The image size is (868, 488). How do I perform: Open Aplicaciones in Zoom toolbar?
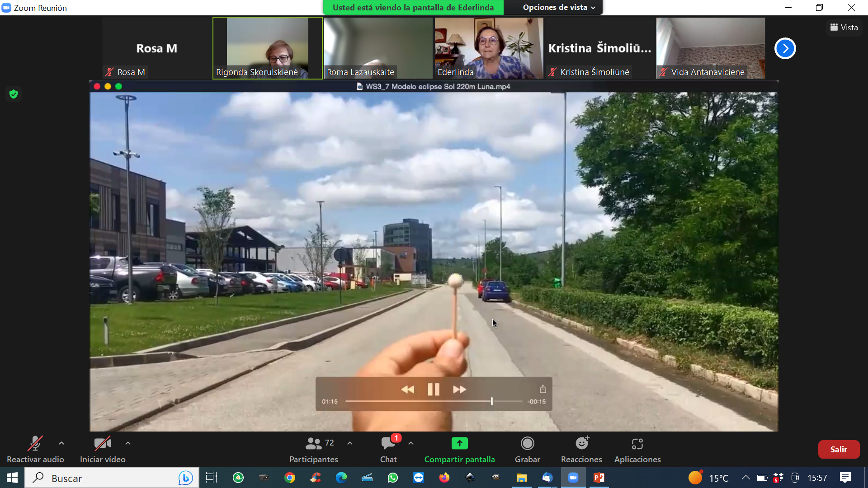[x=637, y=449]
